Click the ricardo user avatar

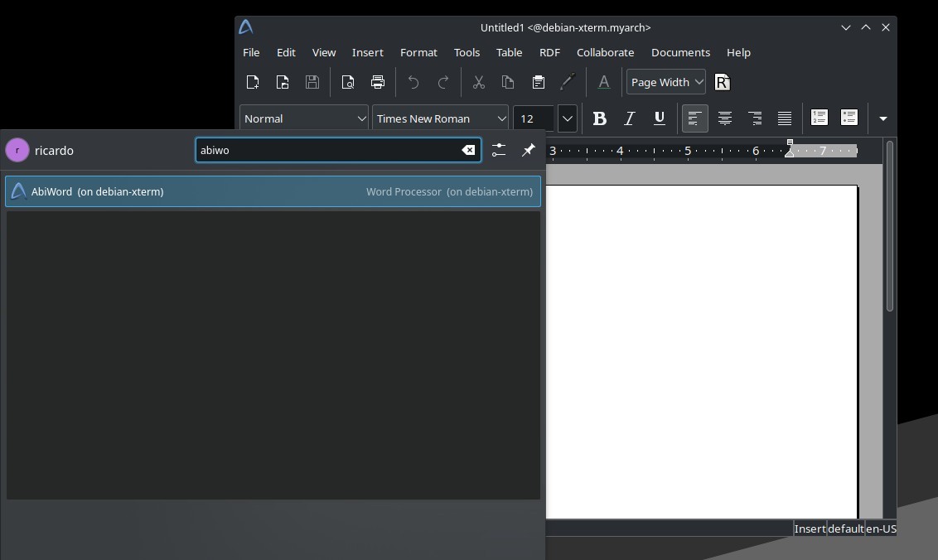[x=17, y=150]
